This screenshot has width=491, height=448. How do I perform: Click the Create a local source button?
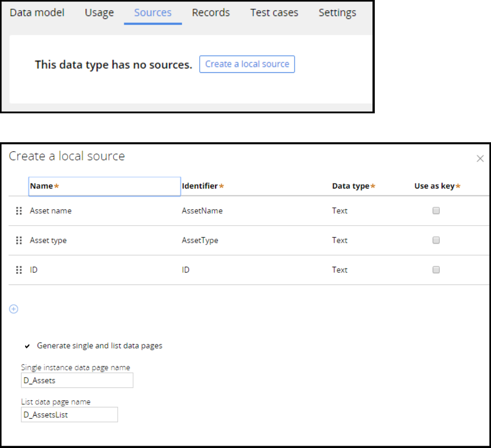click(247, 64)
